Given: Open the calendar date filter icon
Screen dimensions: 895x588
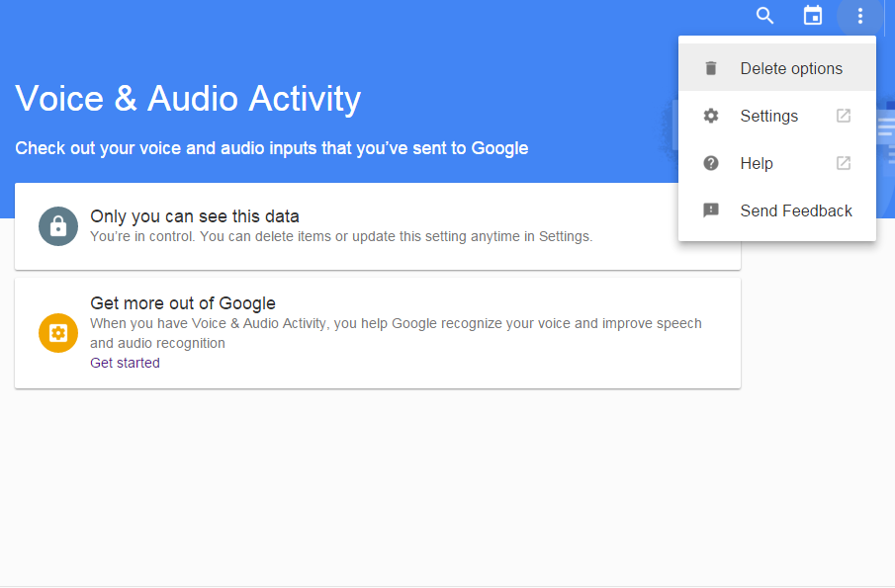Looking at the screenshot, I should 813,16.
